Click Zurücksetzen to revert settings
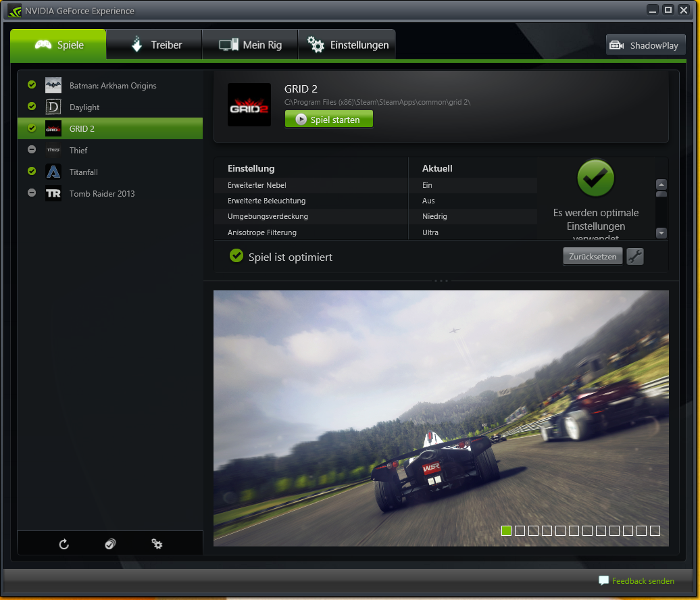This screenshot has width=700, height=600. [593, 256]
